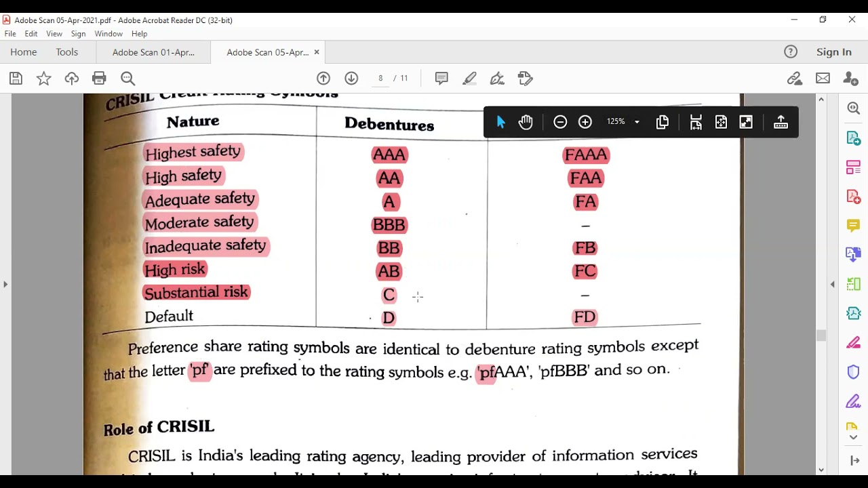
Task: Open the File menu
Action: pos(10,34)
